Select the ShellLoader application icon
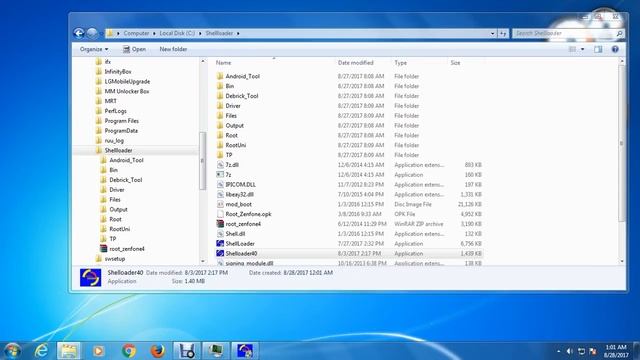 (220, 244)
